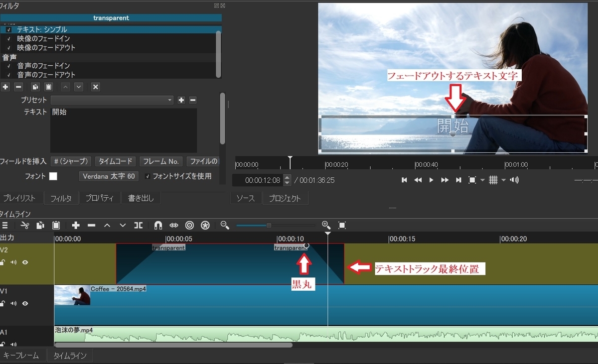Toggle the Ripple All Tracks asterisk icon
The width and height of the screenshot is (598, 364).
pyautogui.click(x=205, y=226)
